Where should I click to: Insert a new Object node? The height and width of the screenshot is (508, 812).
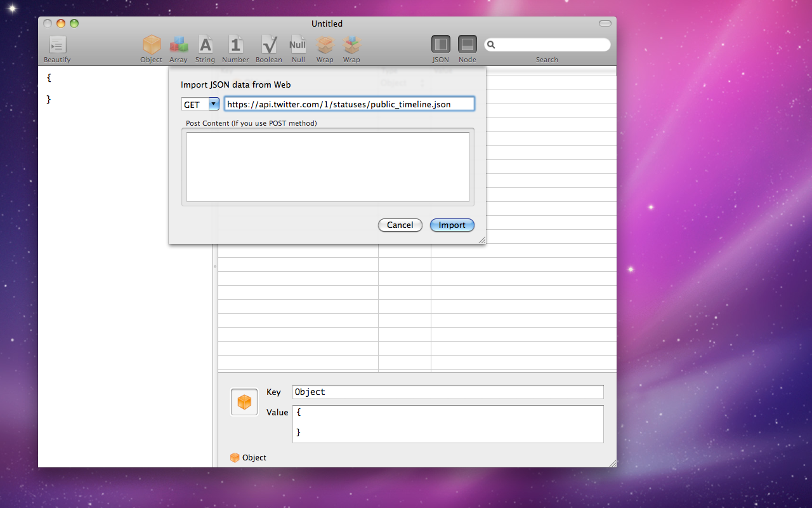pyautogui.click(x=151, y=44)
